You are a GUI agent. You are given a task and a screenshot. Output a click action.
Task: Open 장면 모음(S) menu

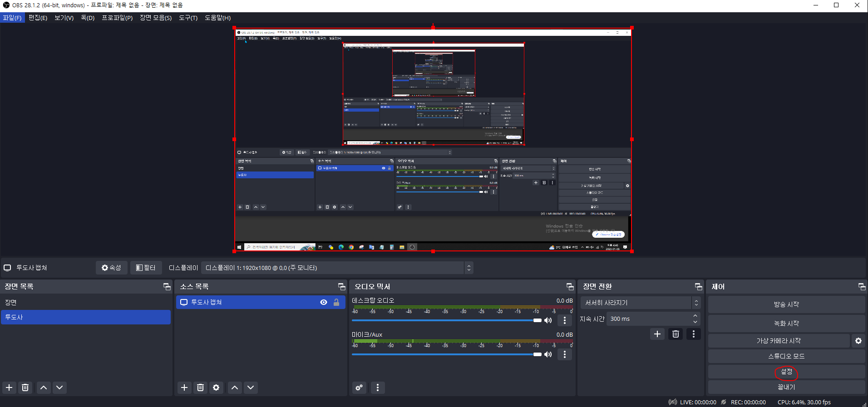pos(156,18)
